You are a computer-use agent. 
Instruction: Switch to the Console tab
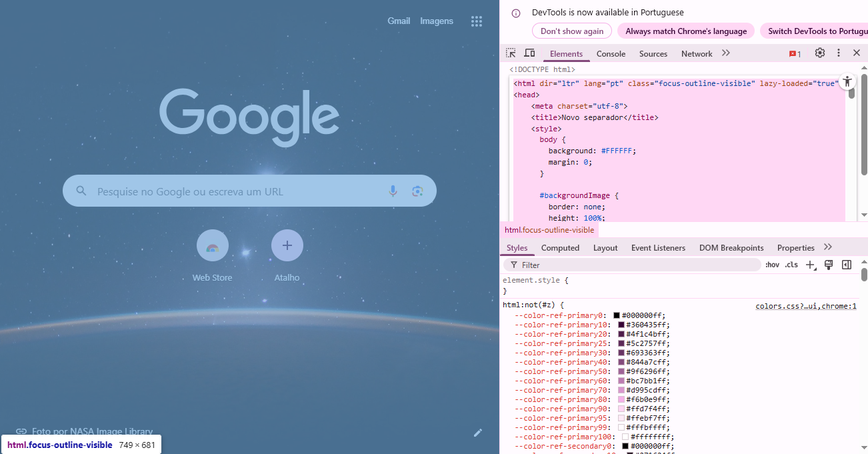click(611, 54)
